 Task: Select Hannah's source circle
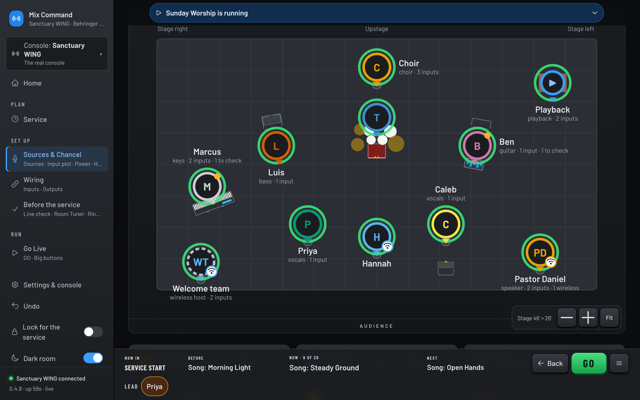377,237
